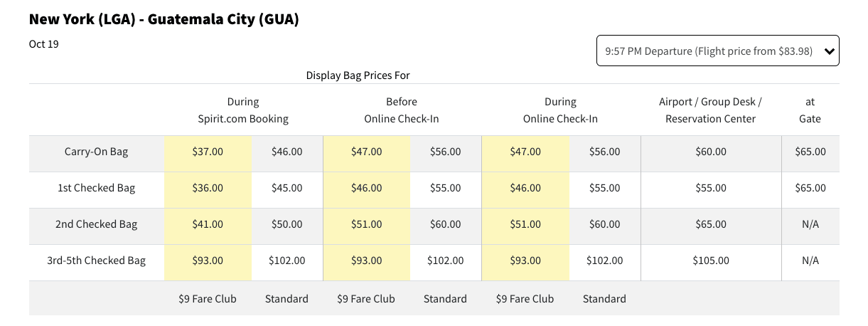Click the $105.00 3rd-5th Checked Bag price
The width and height of the screenshot is (868, 326).
[x=710, y=261]
